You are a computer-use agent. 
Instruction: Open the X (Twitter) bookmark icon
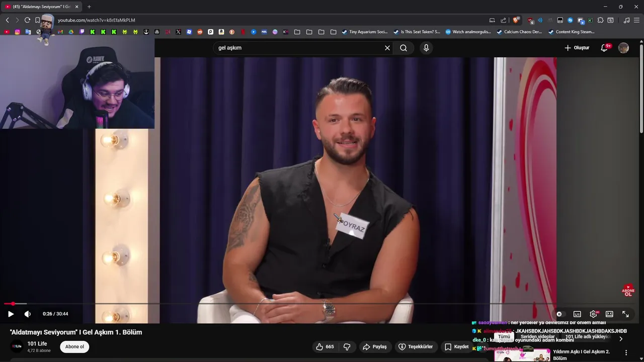(178, 32)
